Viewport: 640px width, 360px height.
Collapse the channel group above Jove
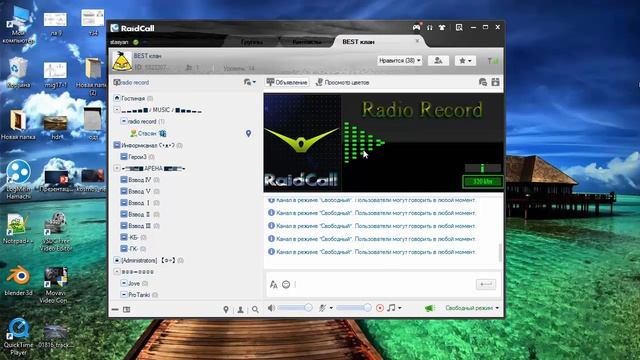click(x=116, y=271)
